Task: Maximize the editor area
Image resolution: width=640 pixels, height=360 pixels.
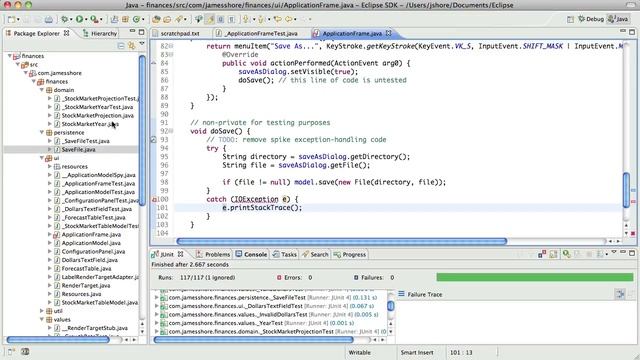Action: (x=632, y=32)
